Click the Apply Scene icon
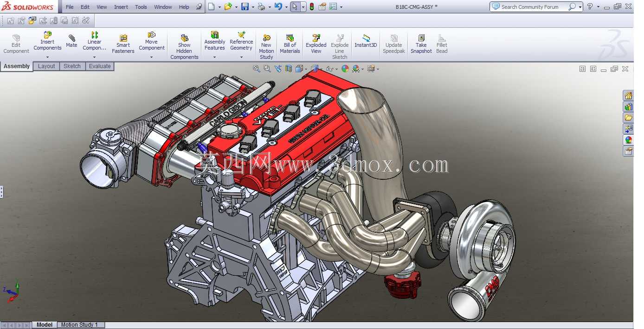Viewport: 644px width, 329px height. [x=356, y=69]
